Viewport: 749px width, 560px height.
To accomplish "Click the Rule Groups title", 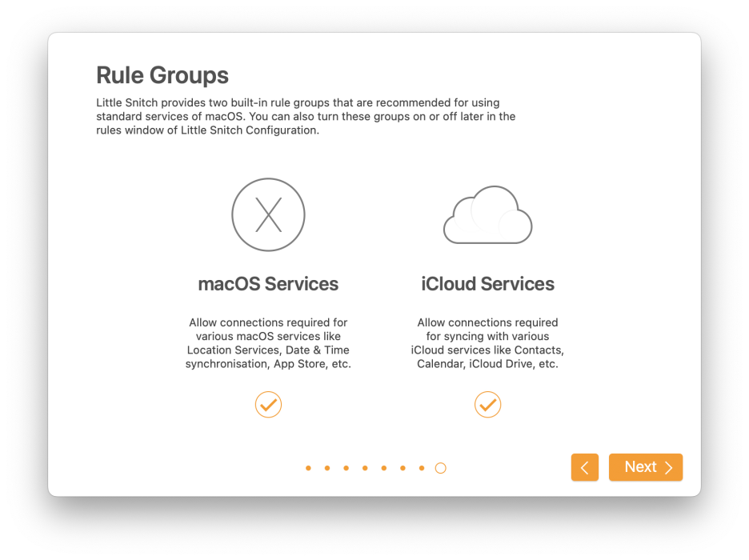I will click(x=162, y=75).
